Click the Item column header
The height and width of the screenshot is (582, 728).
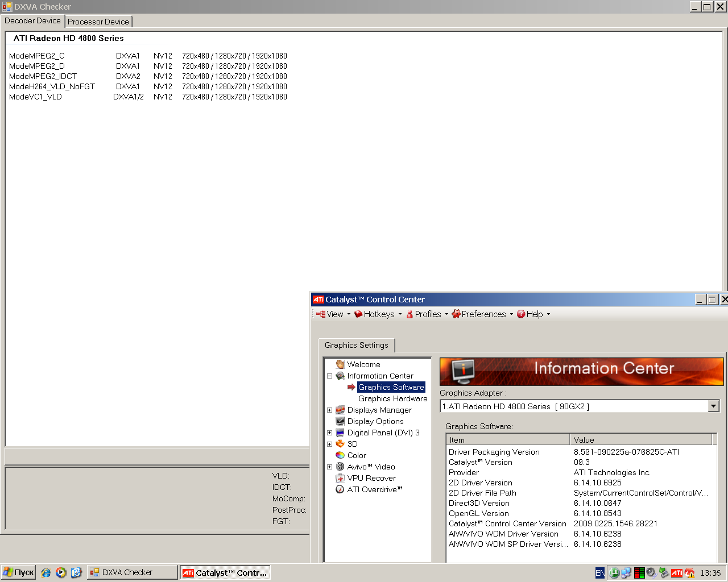click(507, 440)
